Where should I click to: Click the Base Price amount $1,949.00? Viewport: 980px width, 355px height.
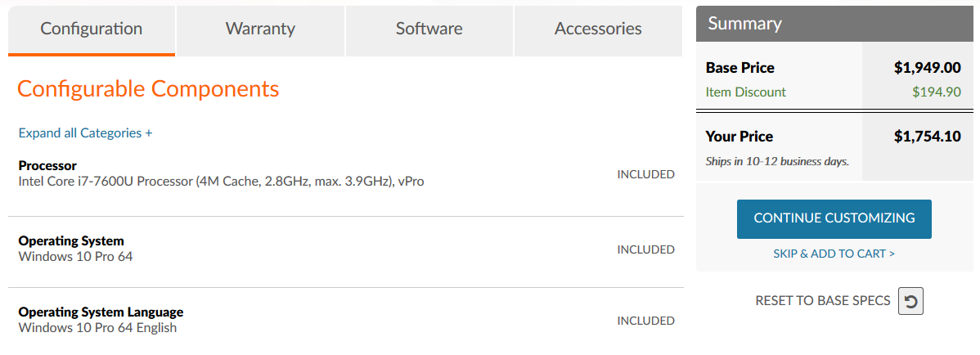[928, 68]
